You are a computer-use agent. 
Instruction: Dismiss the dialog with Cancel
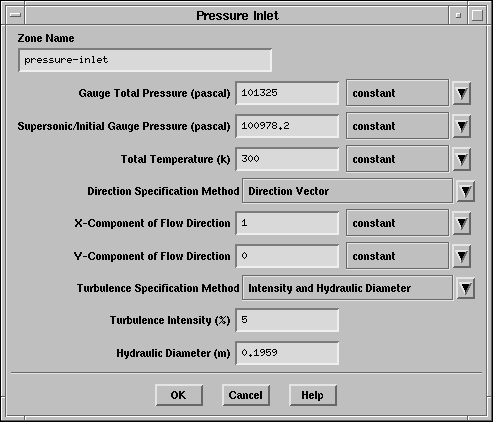[246, 395]
